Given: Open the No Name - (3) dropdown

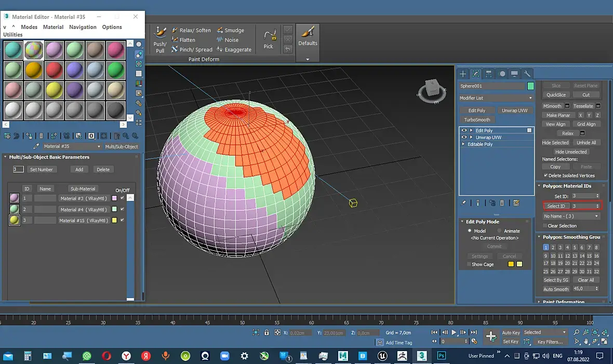Looking at the screenshot, I should 571,216.
